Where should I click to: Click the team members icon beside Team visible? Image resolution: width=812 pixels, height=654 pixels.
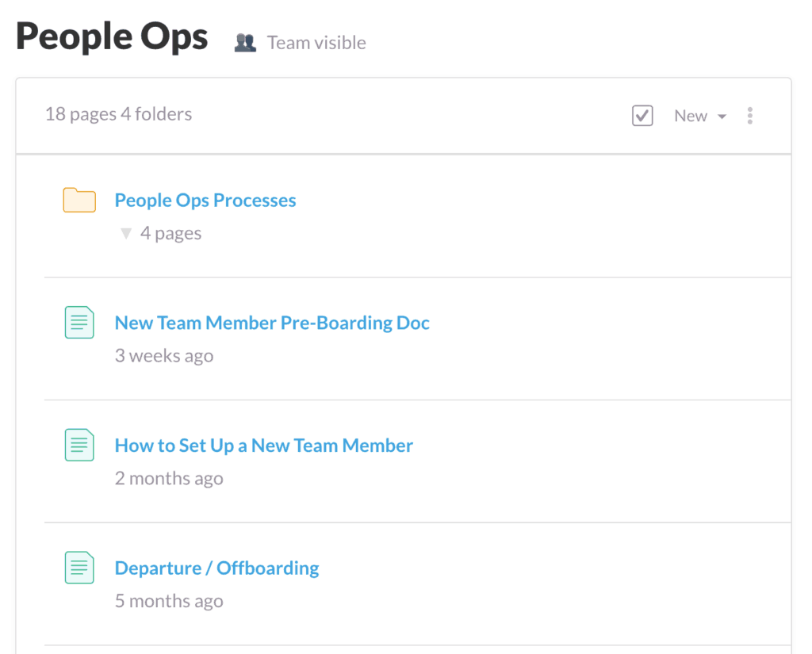click(x=245, y=43)
